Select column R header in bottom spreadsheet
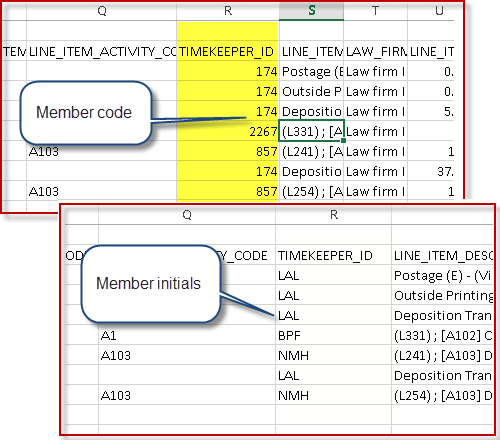The height and width of the screenshot is (440, 500). pos(334,215)
